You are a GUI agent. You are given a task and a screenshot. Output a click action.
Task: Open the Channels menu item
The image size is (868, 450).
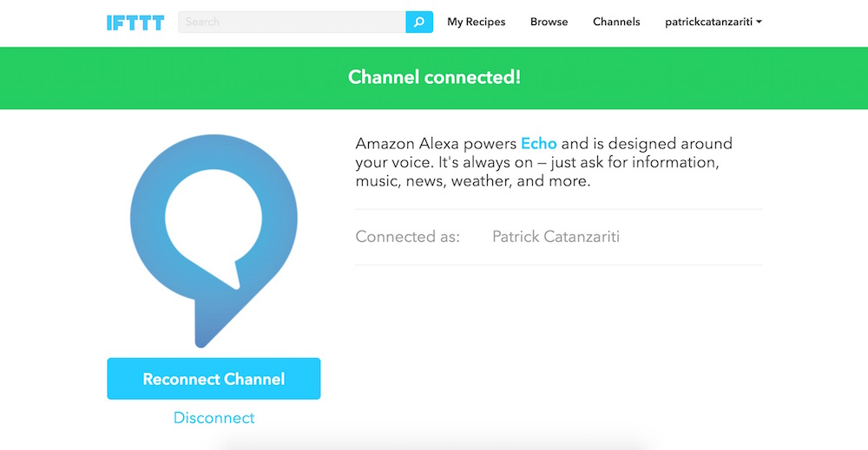(616, 23)
